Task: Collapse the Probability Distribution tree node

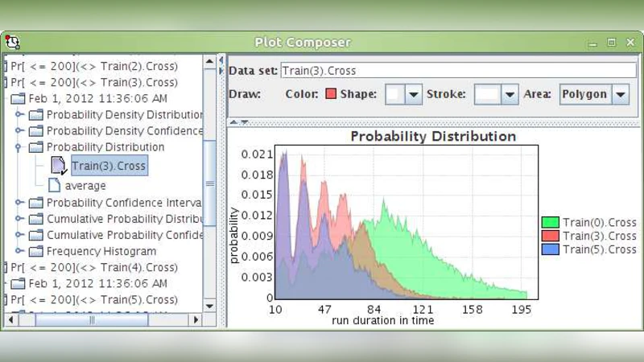Action: 19,147
